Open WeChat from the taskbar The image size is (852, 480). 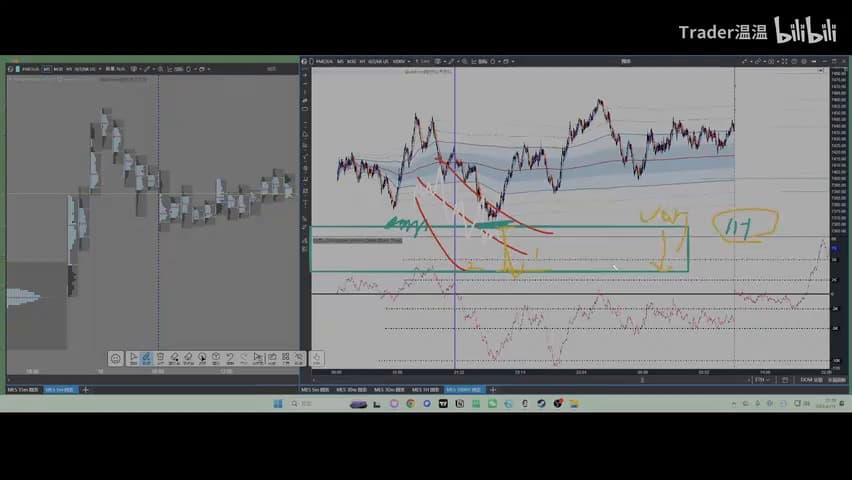click(492, 404)
